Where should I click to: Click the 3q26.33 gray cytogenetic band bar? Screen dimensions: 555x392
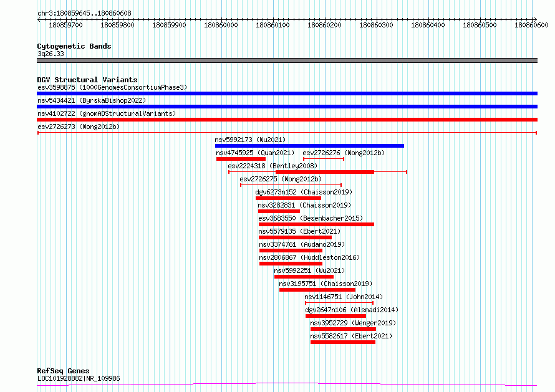[287, 60]
